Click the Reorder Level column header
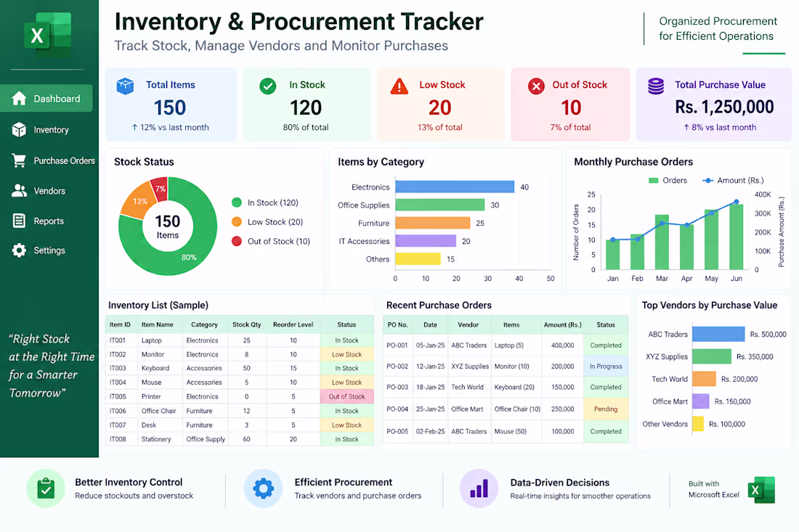Image resolution: width=799 pixels, height=532 pixels. pos(293,324)
